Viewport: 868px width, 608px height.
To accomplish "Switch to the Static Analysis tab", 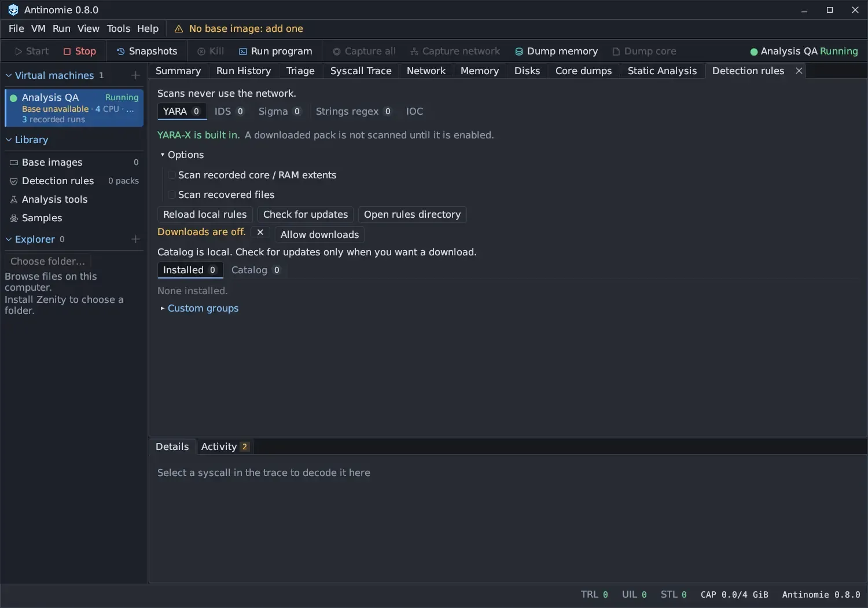I will 662,71.
